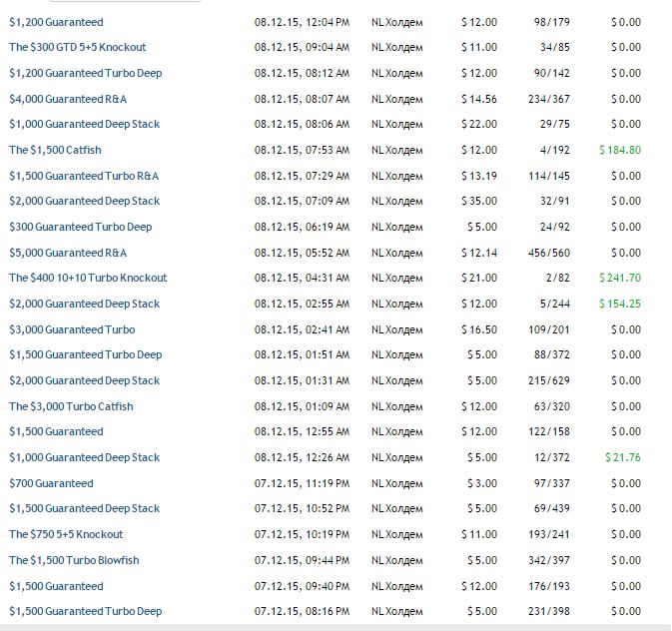
Task: Click the date 07.12.15, 08:16 PM
Action: [x=302, y=611]
